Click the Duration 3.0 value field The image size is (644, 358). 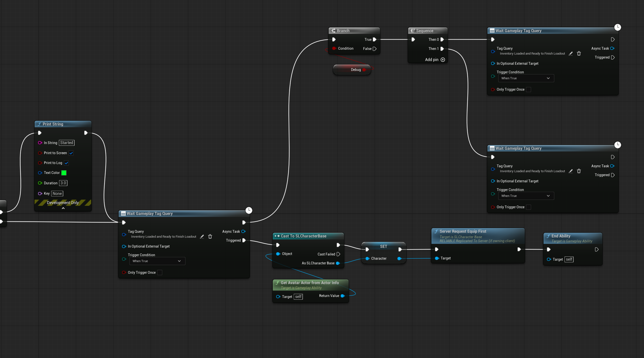tap(63, 183)
